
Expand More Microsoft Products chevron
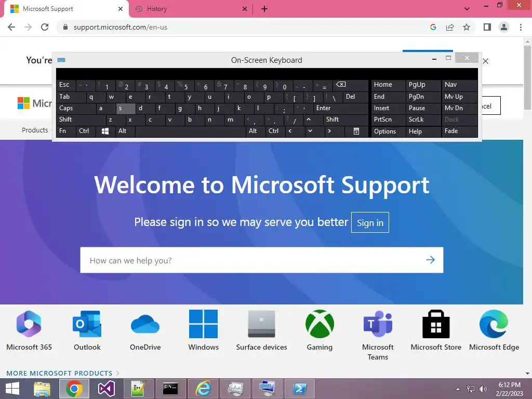coord(118,373)
